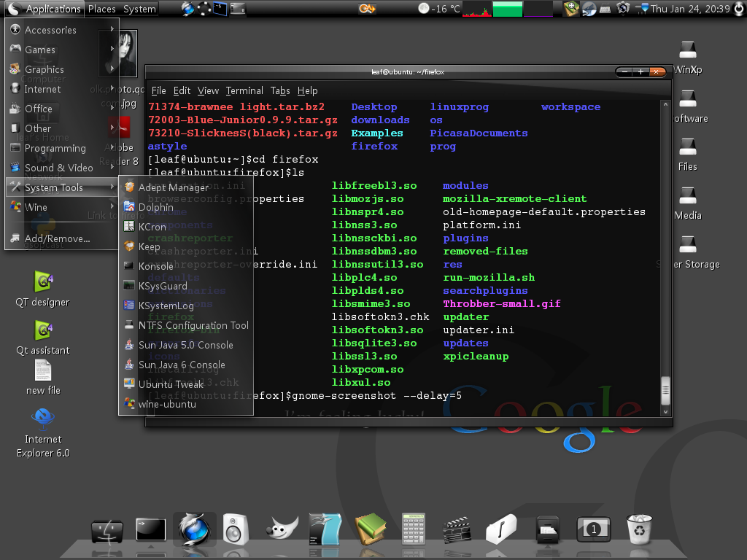Launch Konsole from System Tools
The width and height of the screenshot is (747, 560).
point(186,266)
